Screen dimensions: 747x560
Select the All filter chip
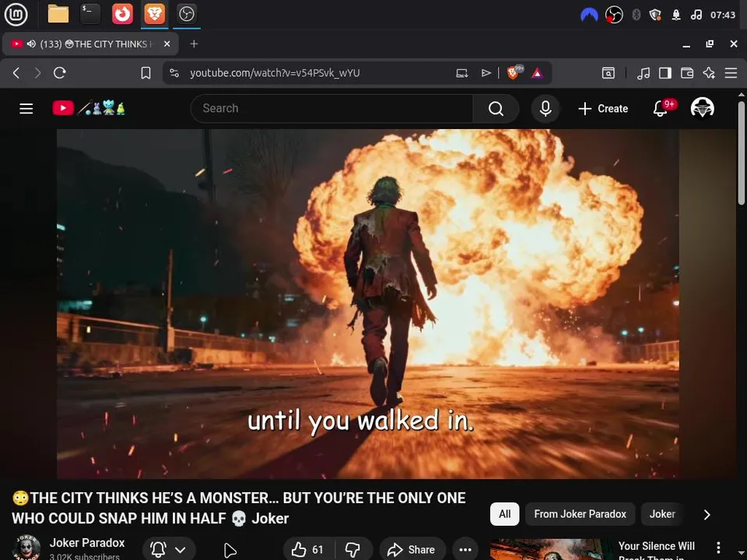(x=504, y=514)
